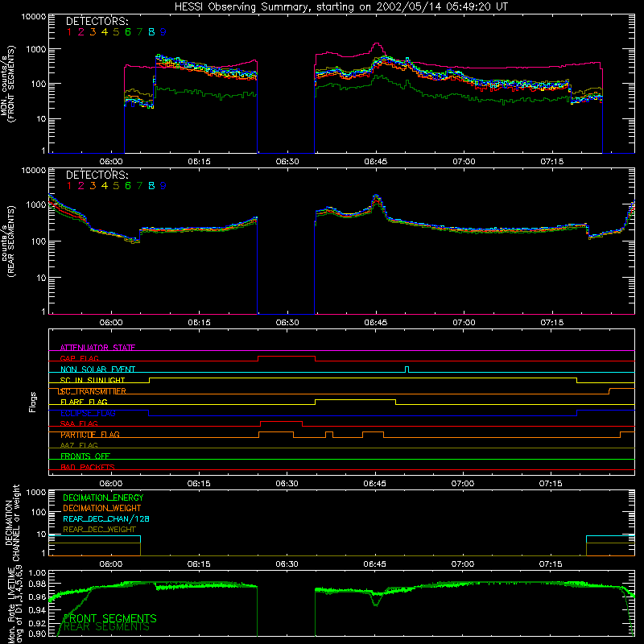Click the REAR SEGMENTS livetime legend text
This screenshot has width=644, height=644.
pos(106,627)
